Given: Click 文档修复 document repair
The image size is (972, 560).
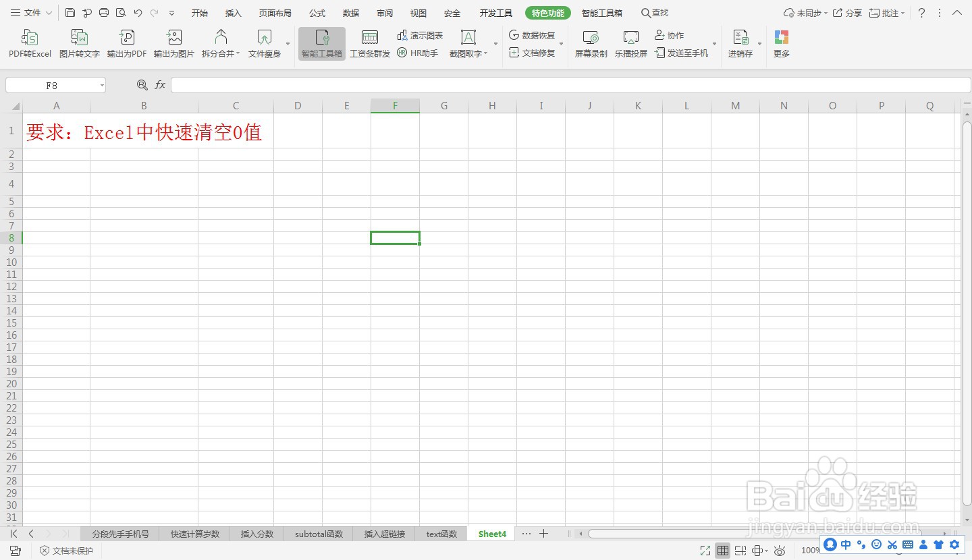Looking at the screenshot, I should pyautogui.click(x=532, y=53).
